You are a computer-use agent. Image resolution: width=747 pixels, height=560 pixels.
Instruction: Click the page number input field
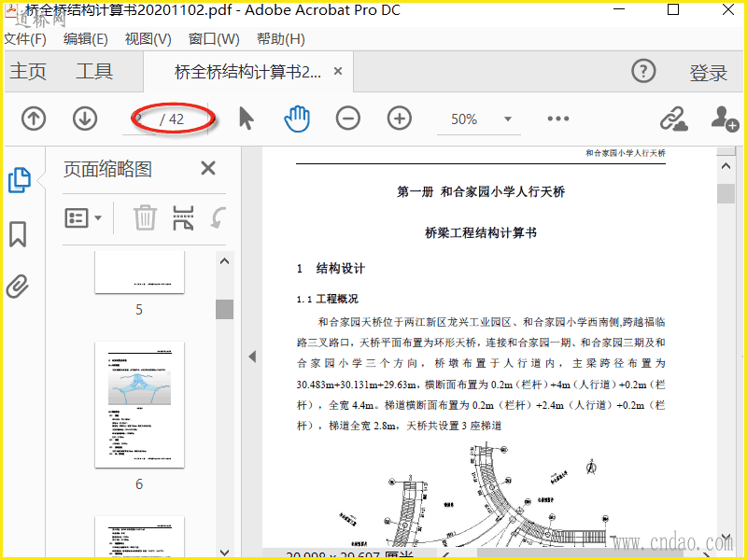140,119
